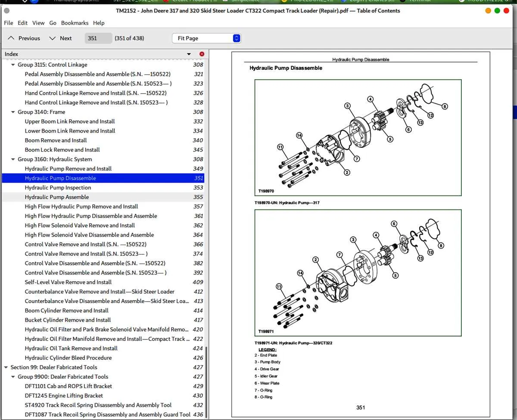Open the Edit menu
This screenshot has height=420, width=517.
click(x=23, y=23)
